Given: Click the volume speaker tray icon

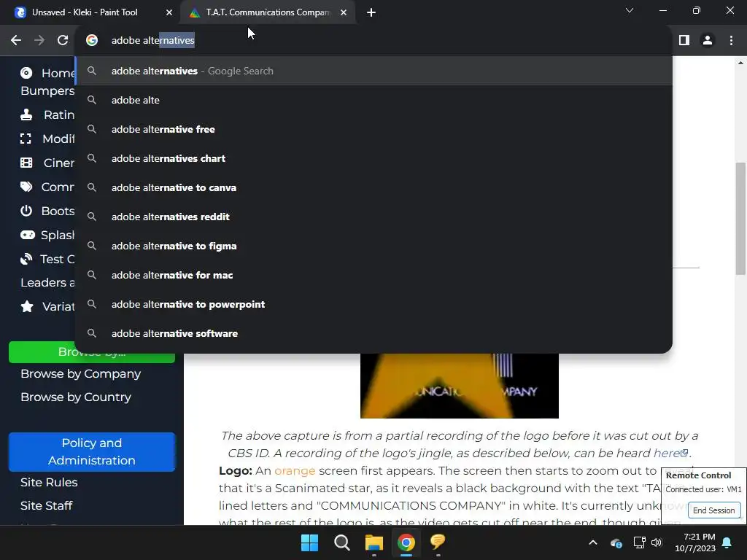Looking at the screenshot, I should [657, 542].
